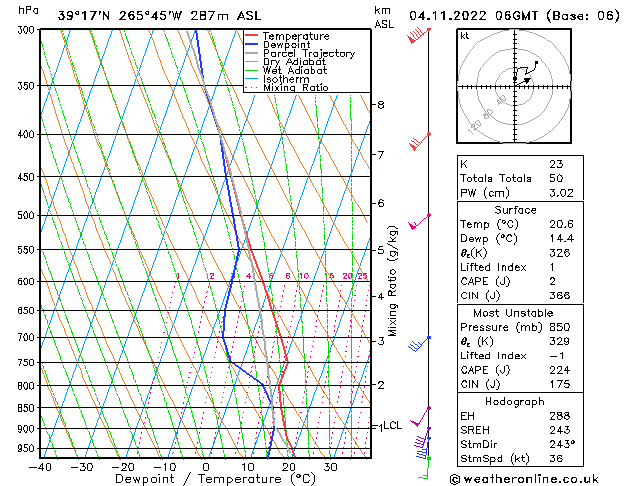
Task: Click the 'Totals Totals' value 50
Action: point(556,178)
